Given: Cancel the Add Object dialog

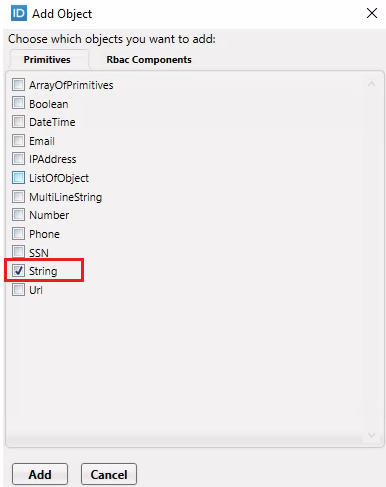Looking at the screenshot, I should tap(109, 474).
